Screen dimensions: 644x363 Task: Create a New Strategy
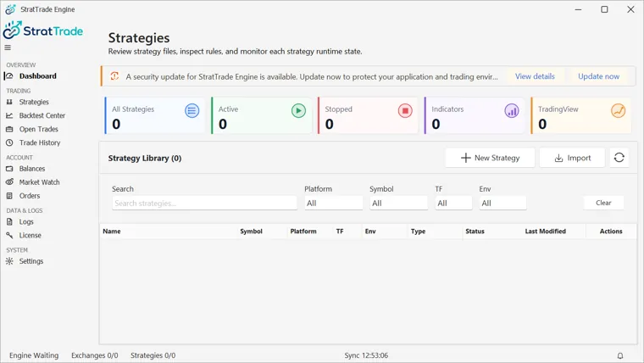tap(490, 158)
